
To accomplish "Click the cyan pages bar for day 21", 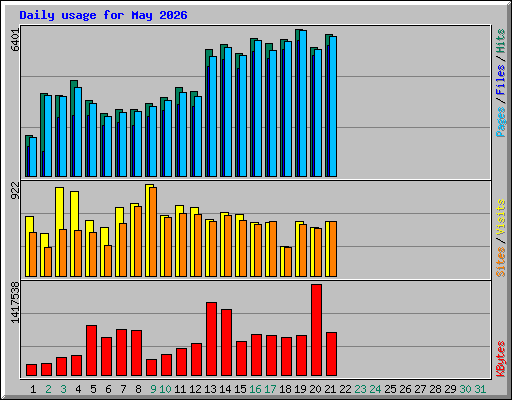I will [333, 107].
